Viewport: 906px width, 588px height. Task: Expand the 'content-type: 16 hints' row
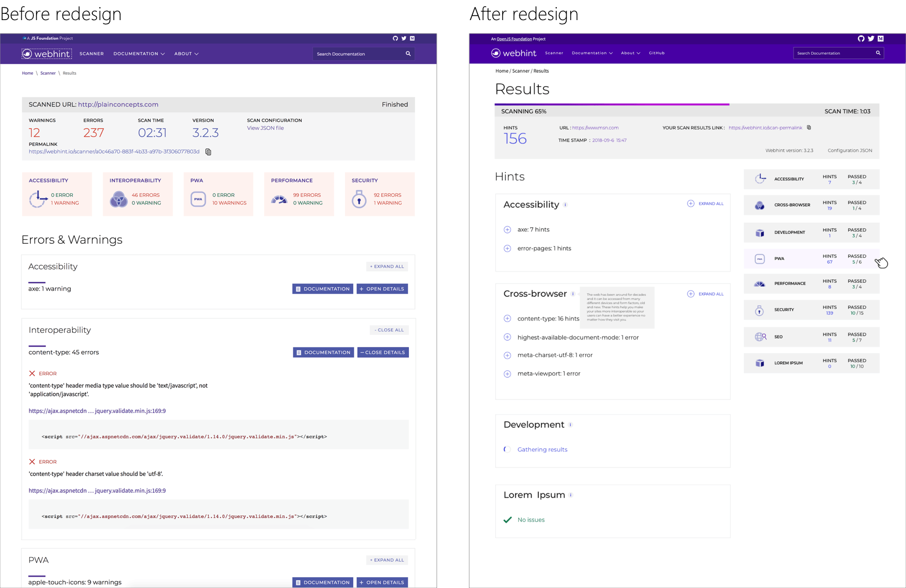507,318
